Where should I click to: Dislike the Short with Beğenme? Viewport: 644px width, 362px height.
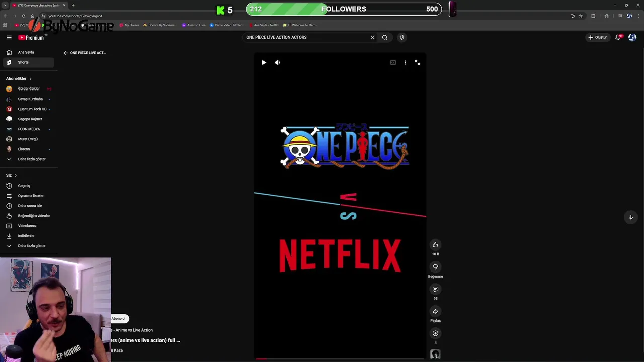(x=435, y=267)
